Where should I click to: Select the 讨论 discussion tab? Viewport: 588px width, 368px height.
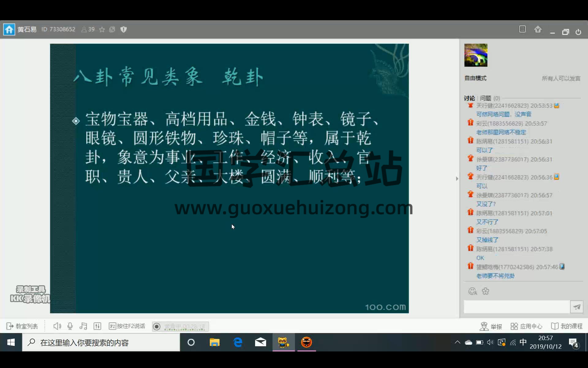coord(469,98)
